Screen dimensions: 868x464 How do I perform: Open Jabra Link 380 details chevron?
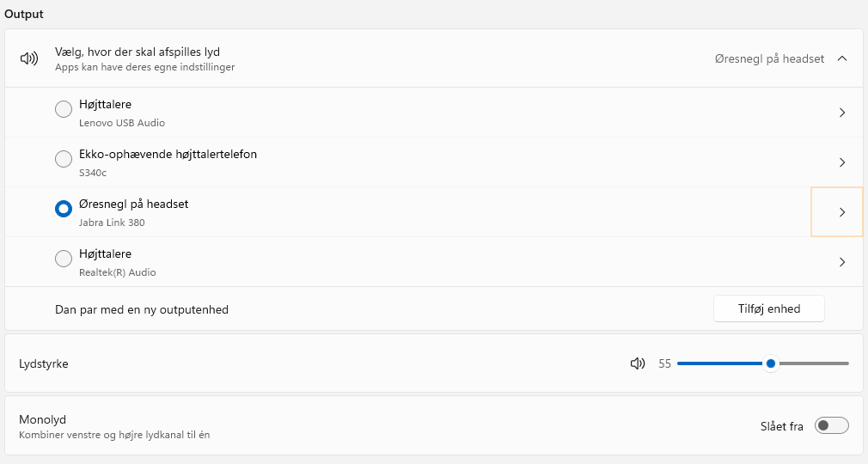(x=842, y=212)
